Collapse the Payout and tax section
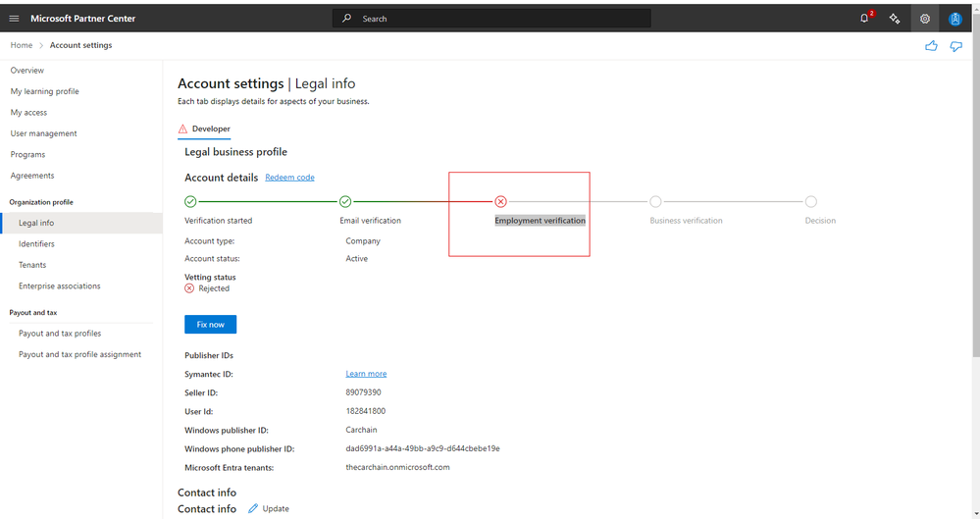Viewport: 980px width, 519px height. pyautogui.click(x=33, y=313)
